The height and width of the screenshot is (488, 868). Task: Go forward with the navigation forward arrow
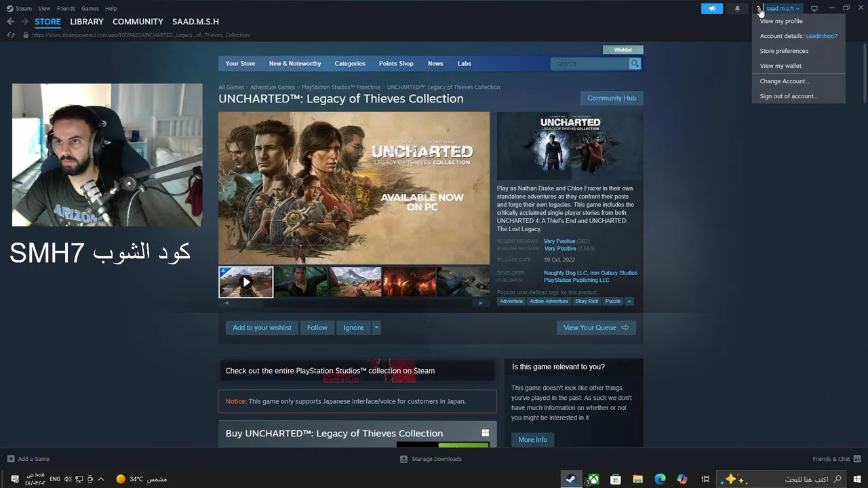(25, 22)
